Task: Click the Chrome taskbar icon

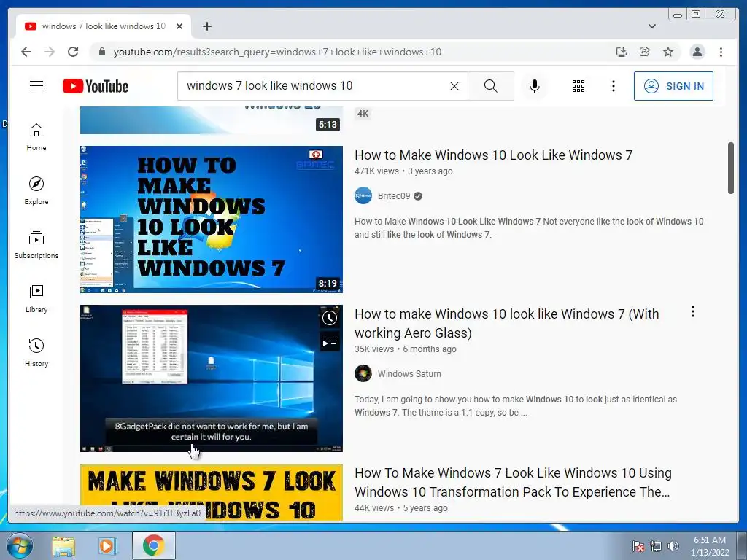Action: tap(153, 545)
